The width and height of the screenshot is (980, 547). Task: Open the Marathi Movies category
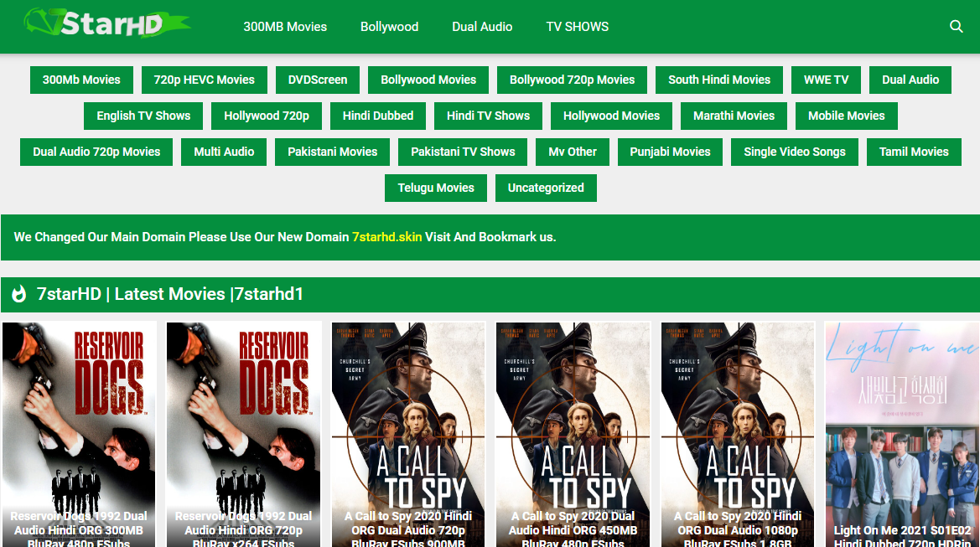tap(734, 116)
